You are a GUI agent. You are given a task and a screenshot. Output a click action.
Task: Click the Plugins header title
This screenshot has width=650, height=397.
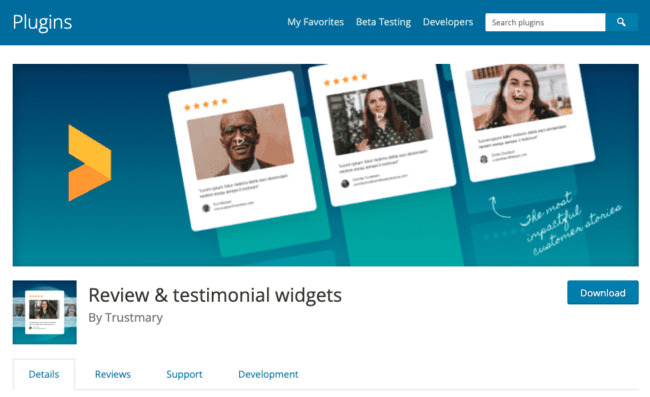tap(42, 22)
